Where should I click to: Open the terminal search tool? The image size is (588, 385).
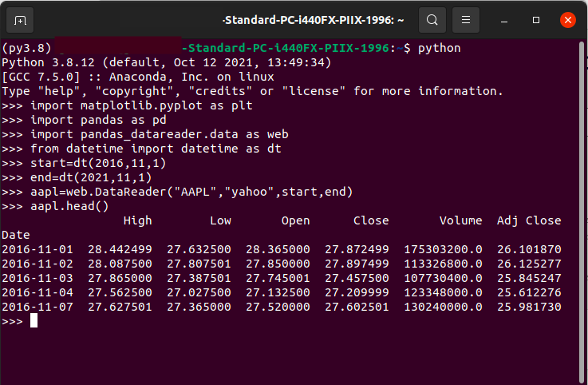(x=432, y=20)
